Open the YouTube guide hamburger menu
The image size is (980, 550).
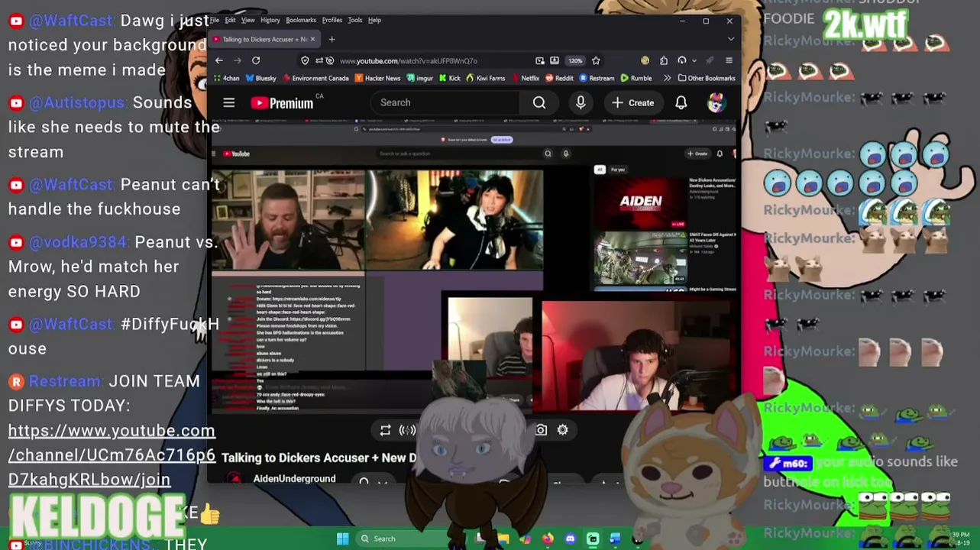[228, 102]
